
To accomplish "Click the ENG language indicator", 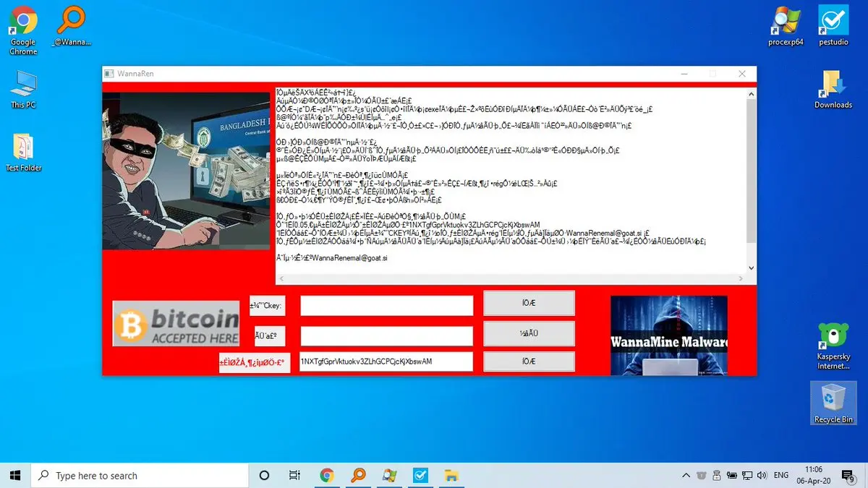I will click(781, 475).
